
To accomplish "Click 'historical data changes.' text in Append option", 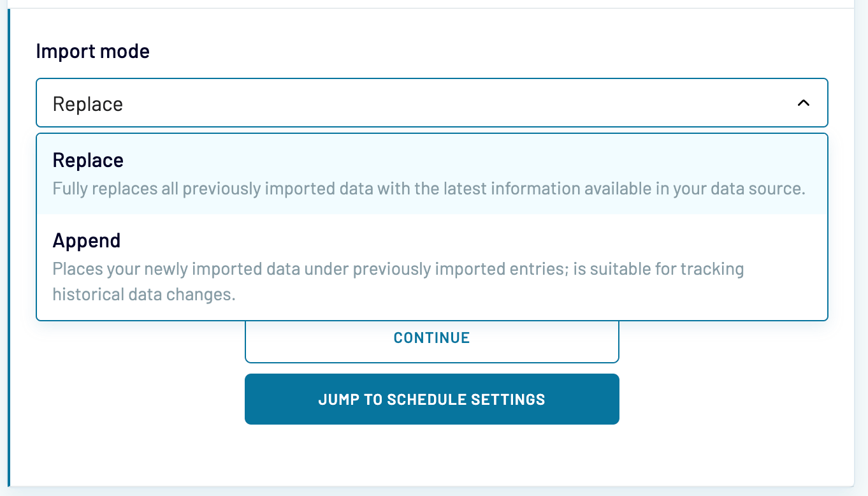I will (x=144, y=295).
